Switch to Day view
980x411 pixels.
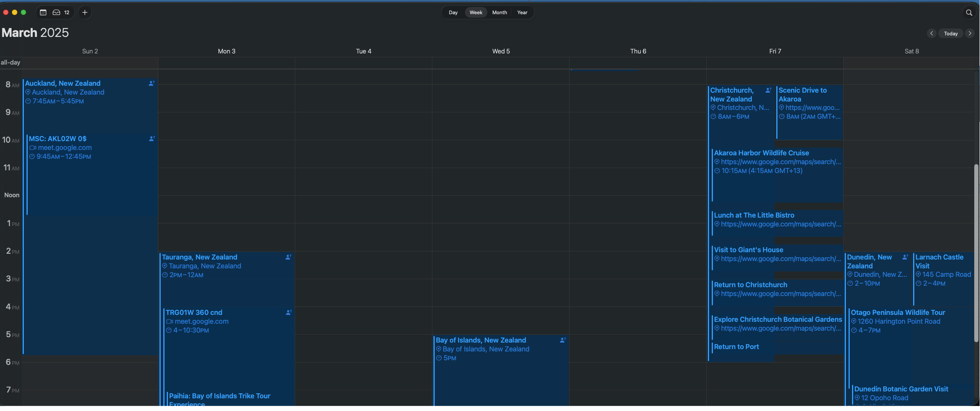[453, 13]
